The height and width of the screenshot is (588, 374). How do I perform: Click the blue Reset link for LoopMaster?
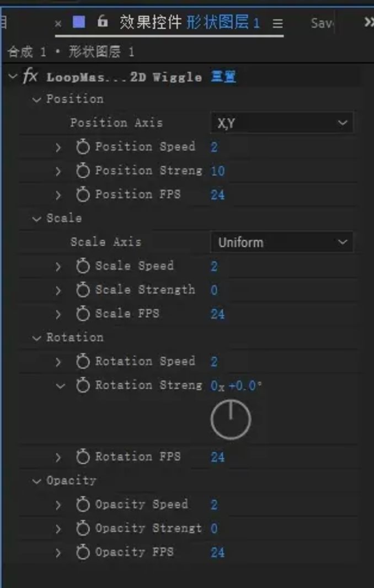[223, 77]
